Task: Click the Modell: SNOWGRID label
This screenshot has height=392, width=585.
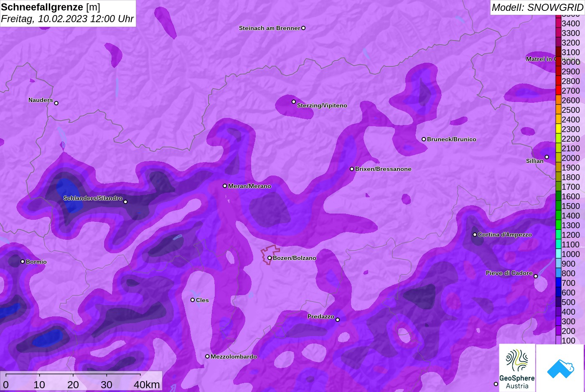Action: point(537,8)
